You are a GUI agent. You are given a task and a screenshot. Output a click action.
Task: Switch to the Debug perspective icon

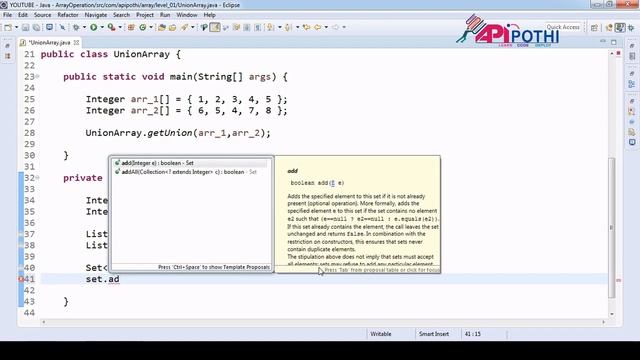coord(631,27)
